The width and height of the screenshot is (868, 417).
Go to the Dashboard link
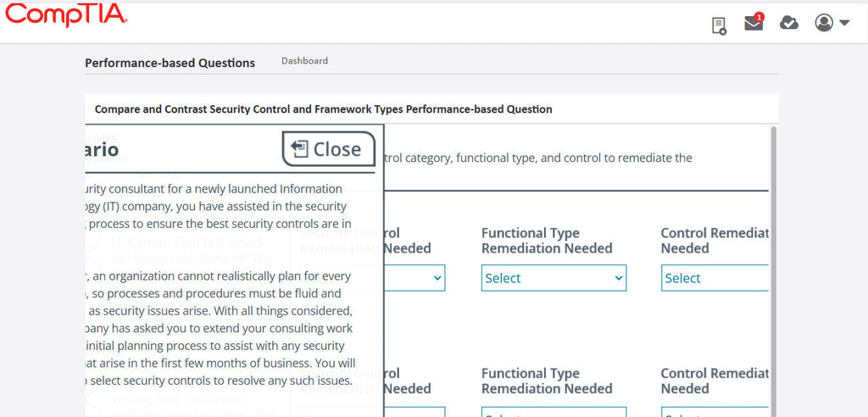(x=304, y=61)
